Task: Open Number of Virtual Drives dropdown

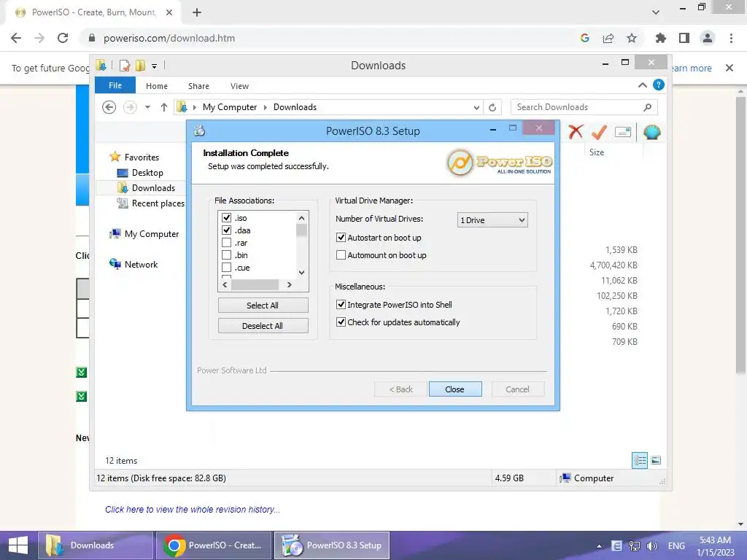Action: 492,220
